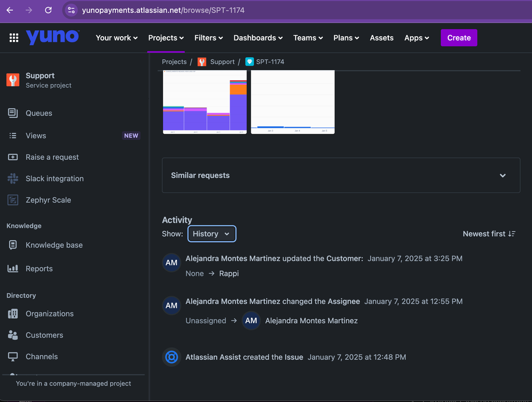Click SPT-1174 breadcrumb link
The width and height of the screenshot is (532, 402).
[270, 62]
